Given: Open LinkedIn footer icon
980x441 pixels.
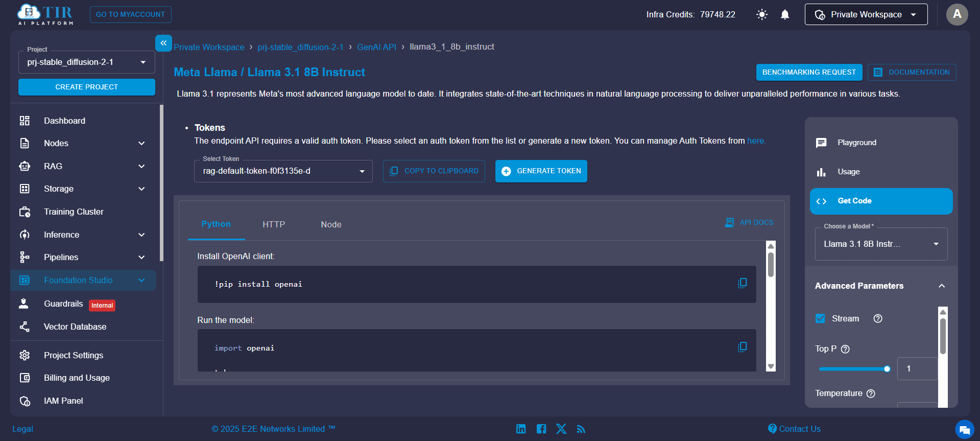Looking at the screenshot, I should point(521,429).
